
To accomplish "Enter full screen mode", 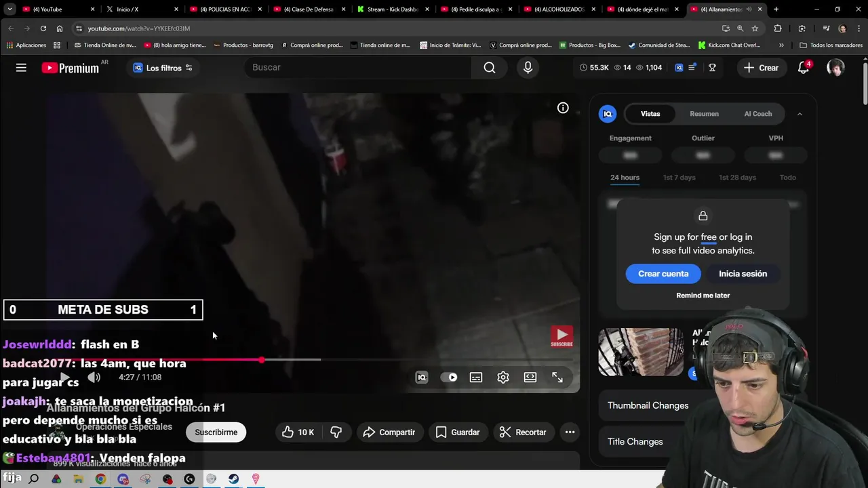I will (557, 378).
